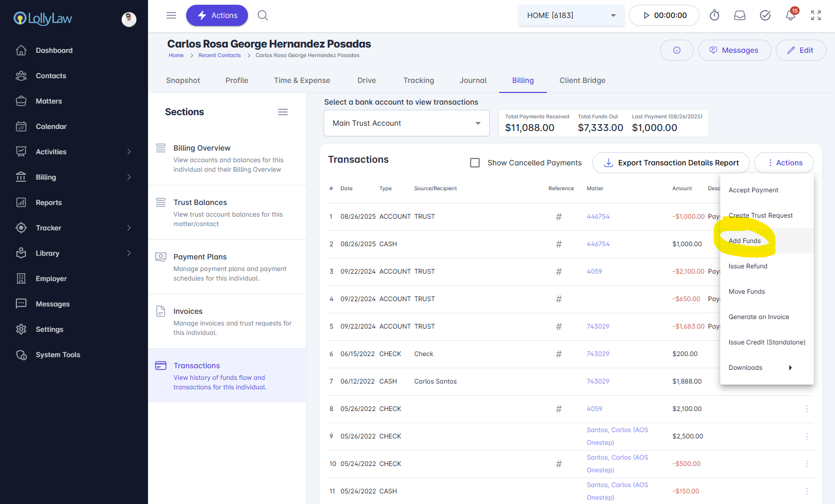Open the notifications bell icon

coord(791,15)
